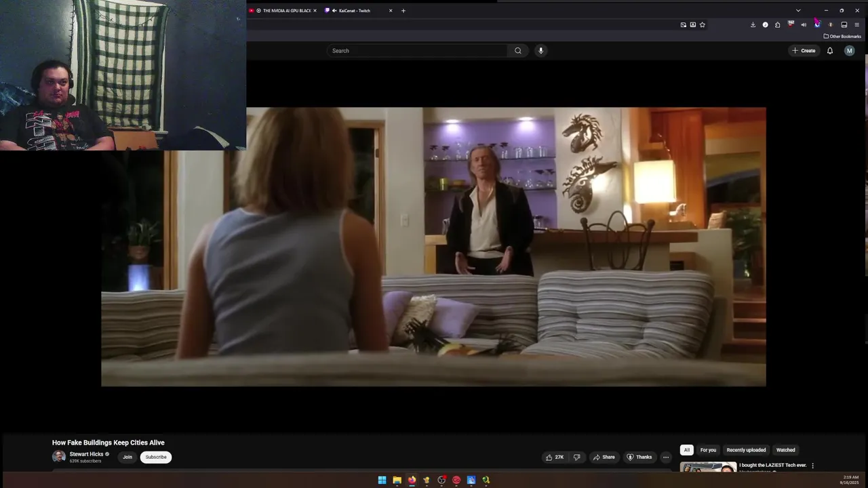Click the sidebar panel icon in browser toolbar

(844, 25)
